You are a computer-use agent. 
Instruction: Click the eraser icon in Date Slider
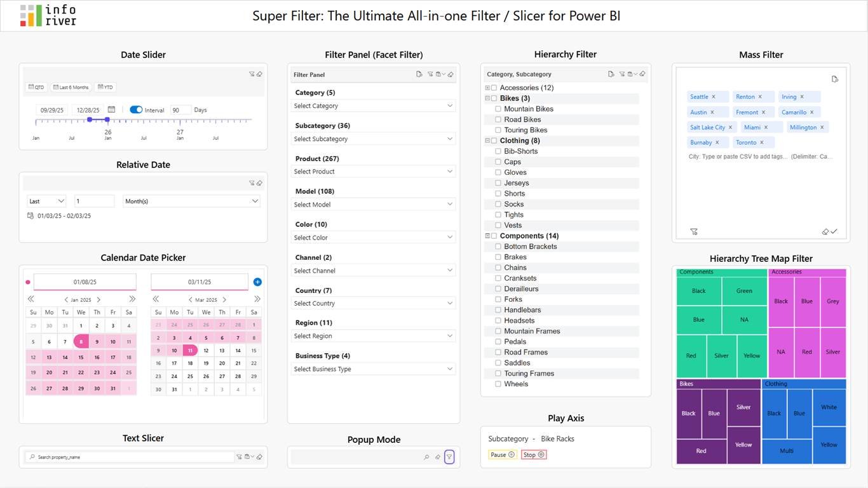259,74
